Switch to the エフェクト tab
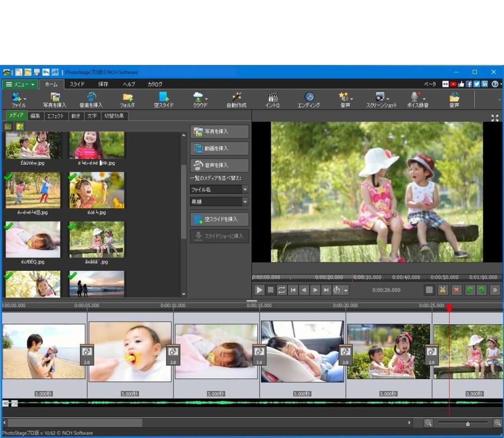This screenshot has height=438, width=504. [x=55, y=116]
